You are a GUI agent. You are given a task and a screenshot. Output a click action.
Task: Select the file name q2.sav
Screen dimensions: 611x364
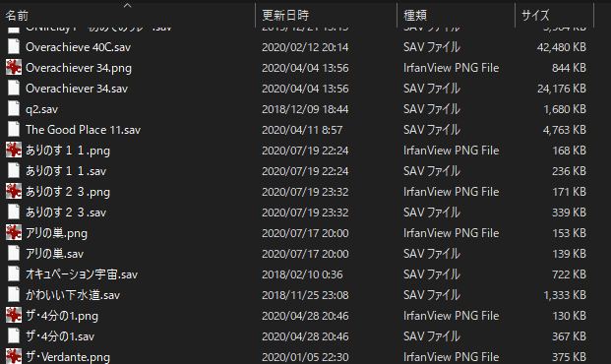click(x=41, y=109)
